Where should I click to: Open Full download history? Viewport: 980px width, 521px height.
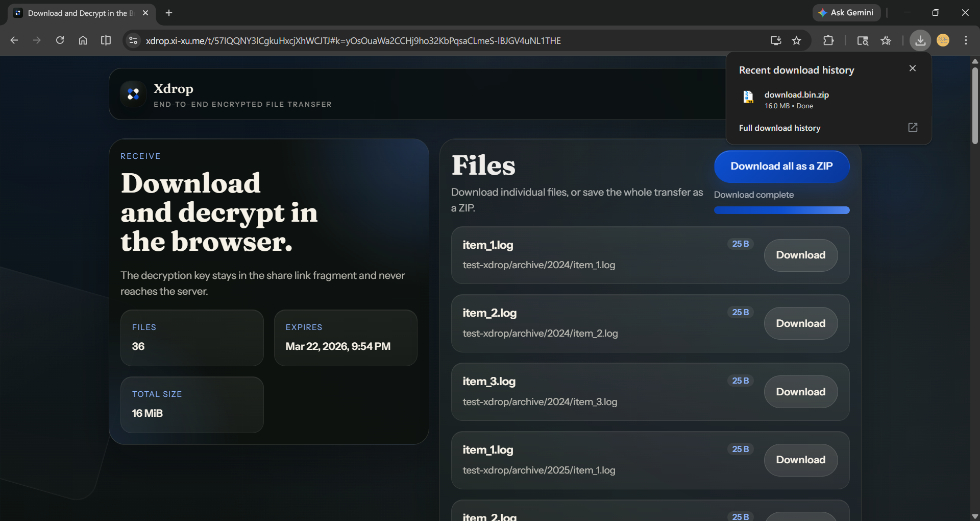point(779,128)
